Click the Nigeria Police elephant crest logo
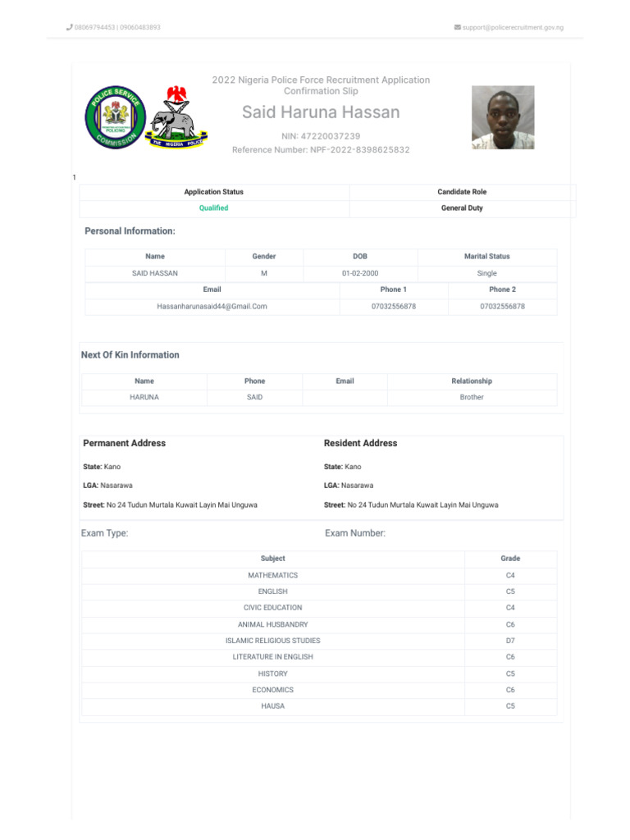This screenshot has height=840, width=630. click(x=177, y=117)
